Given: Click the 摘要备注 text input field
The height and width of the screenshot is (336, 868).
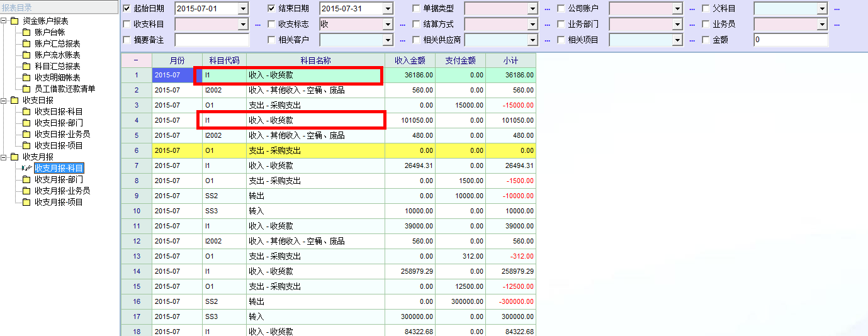Looking at the screenshot, I should 212,40.
